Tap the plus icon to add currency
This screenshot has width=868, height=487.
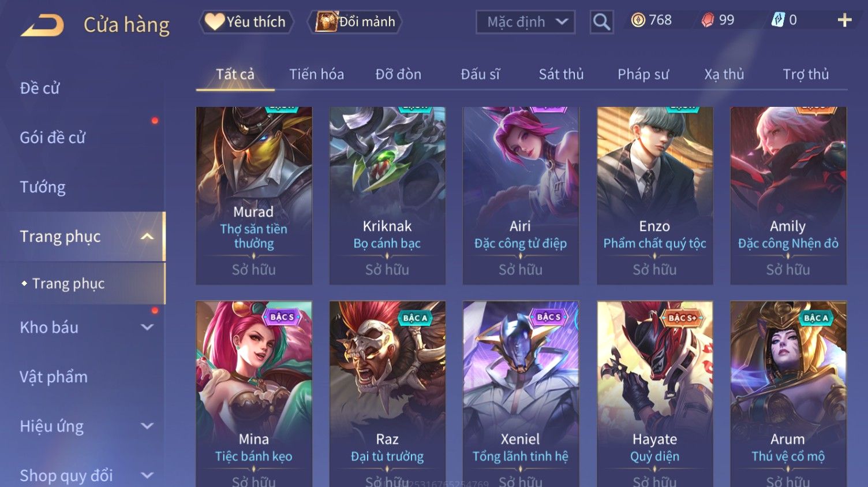[x=844, y=21]
